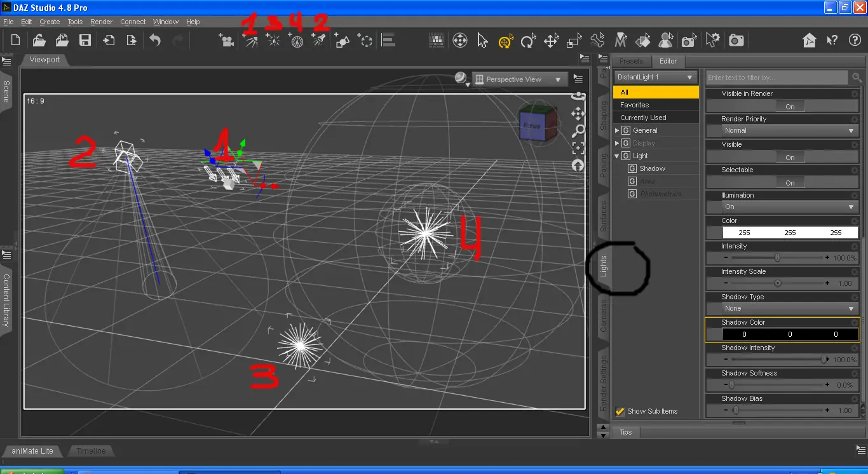Click the Create New Camera toolbar icon

pos(226,41)
